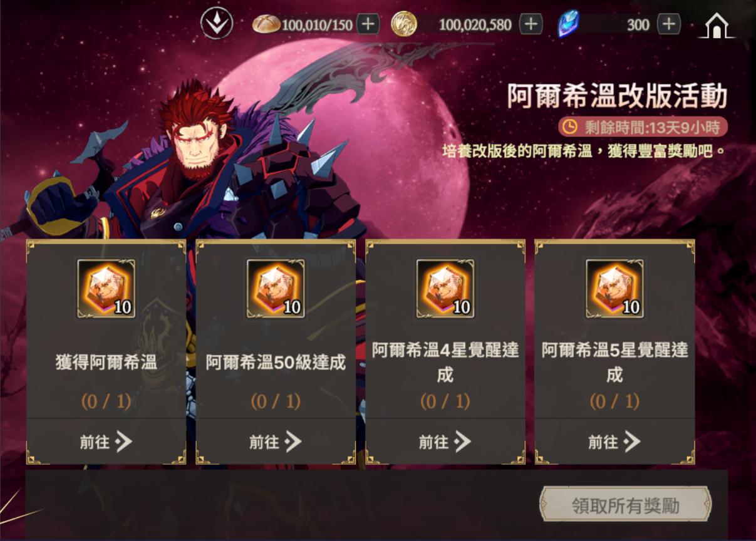
Task: Go to 獲得阿爾希溫 mission via 前往
Action: 106,441
